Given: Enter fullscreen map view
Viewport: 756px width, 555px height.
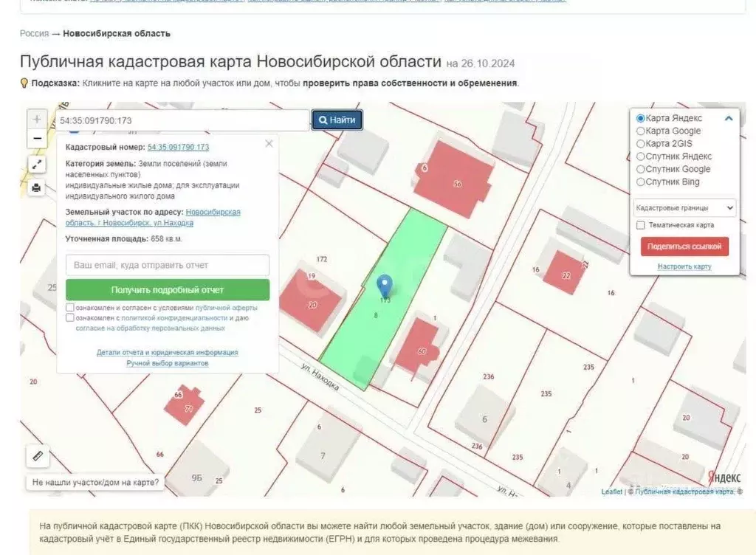Looking at the screenshot, I should point(36,164).
